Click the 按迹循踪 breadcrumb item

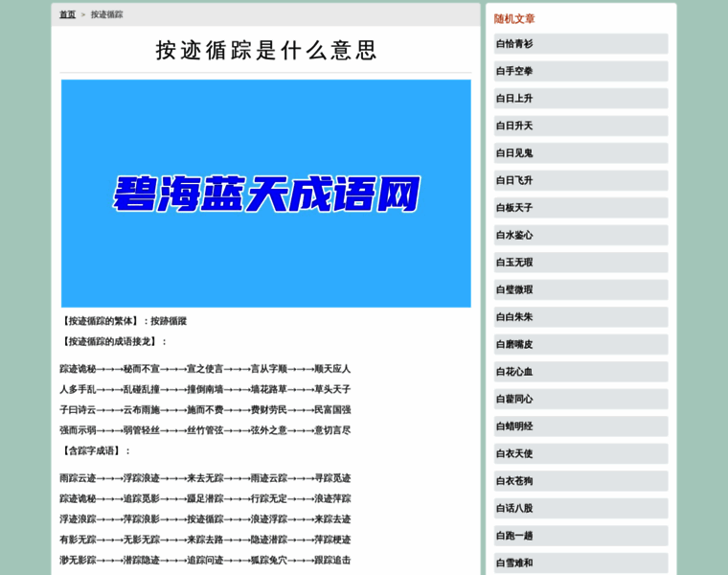click(106, 14)
